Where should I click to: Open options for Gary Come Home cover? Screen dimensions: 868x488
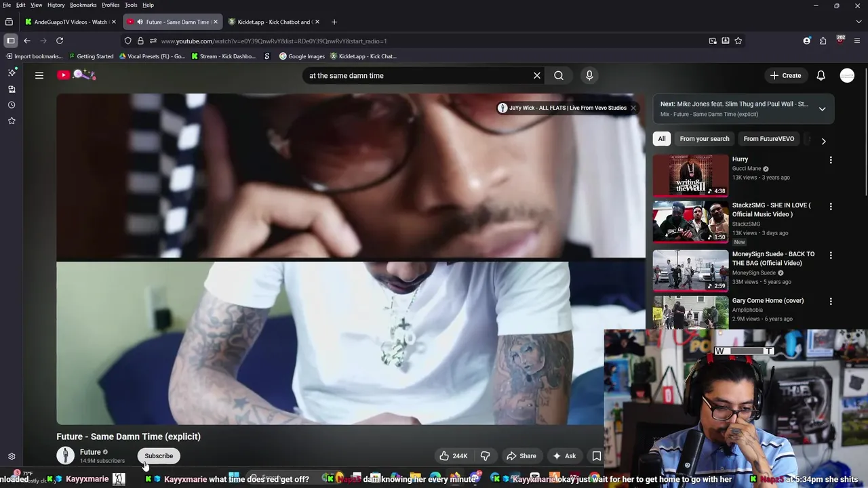pyautogui.click(x=831, y=301)
